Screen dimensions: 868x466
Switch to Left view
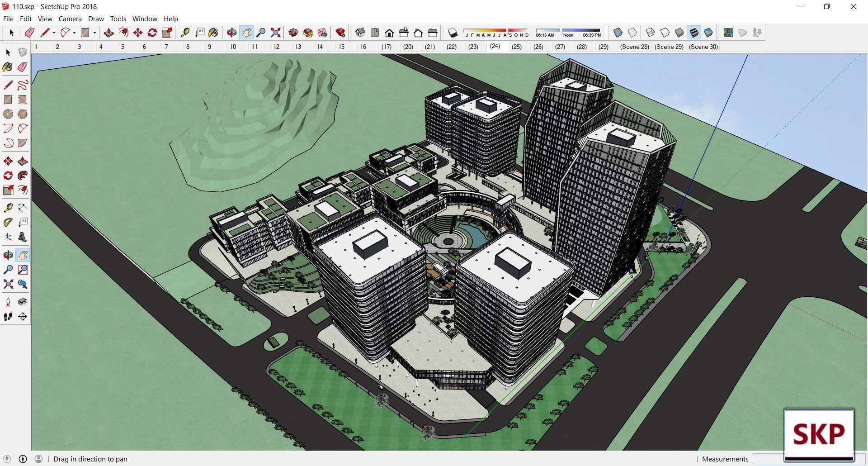[x=433, y=33]
